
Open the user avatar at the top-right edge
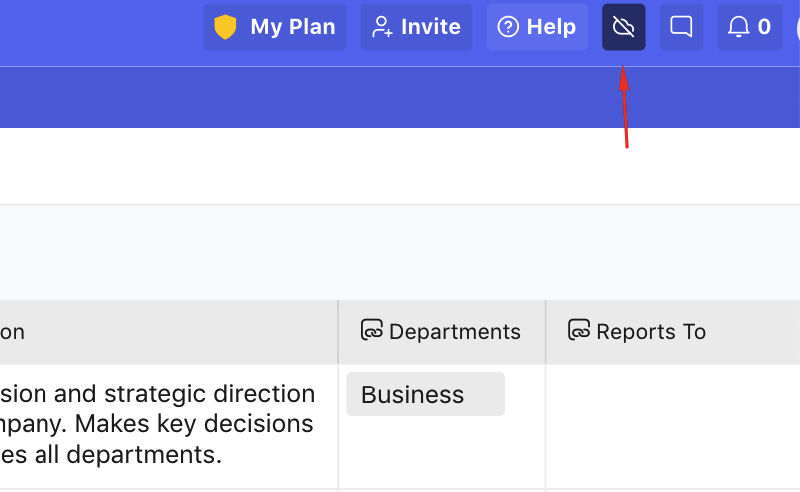[x=797, y=27]
